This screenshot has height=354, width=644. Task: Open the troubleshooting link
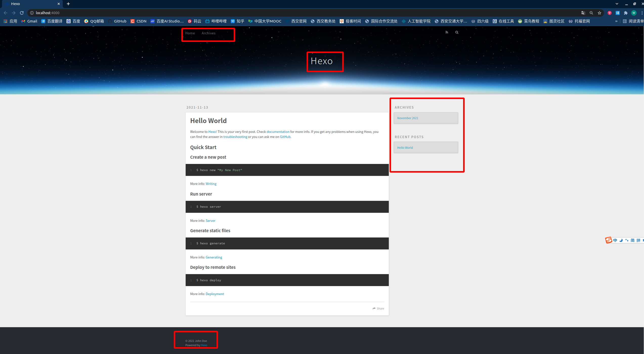click(x=235, y=137)
